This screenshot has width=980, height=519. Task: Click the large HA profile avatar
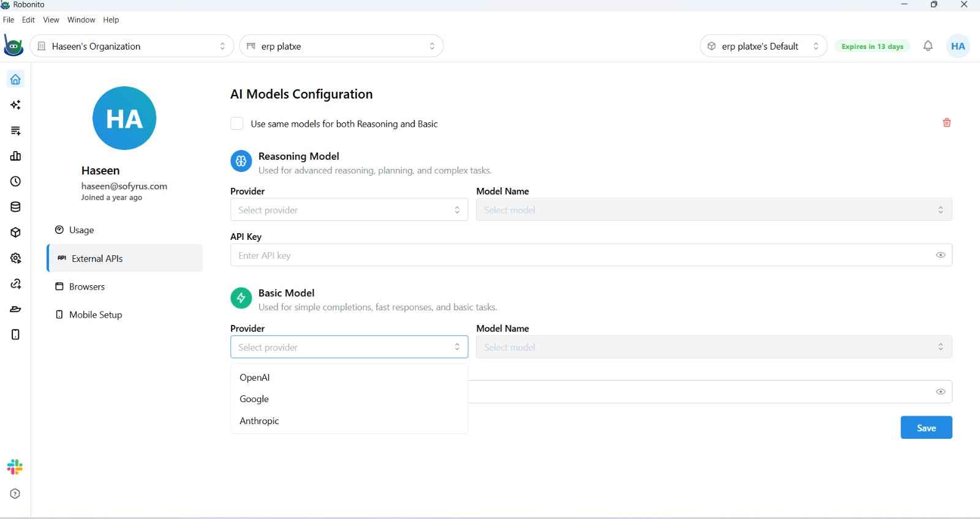[x=124, y=118]
